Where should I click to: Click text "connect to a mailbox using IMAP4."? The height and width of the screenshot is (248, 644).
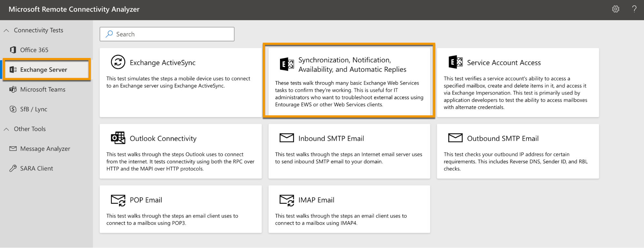(316, 223)
